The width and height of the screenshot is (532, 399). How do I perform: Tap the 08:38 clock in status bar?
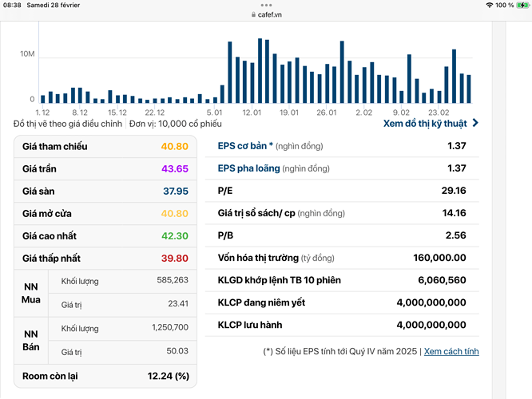13,5
